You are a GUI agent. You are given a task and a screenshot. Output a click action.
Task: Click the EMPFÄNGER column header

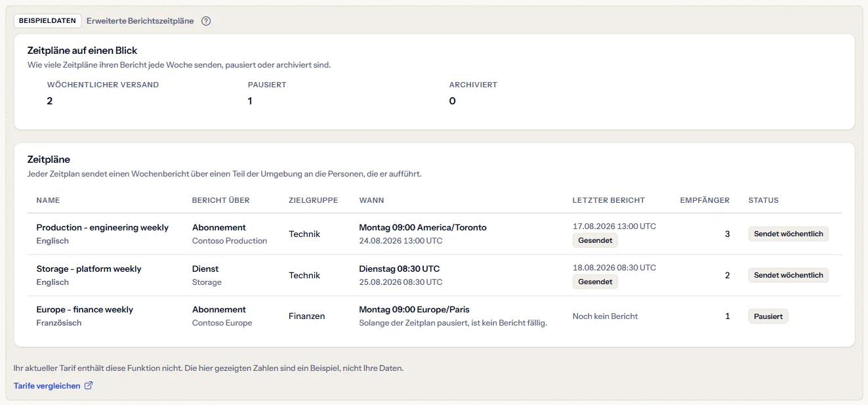click(705, 200)
